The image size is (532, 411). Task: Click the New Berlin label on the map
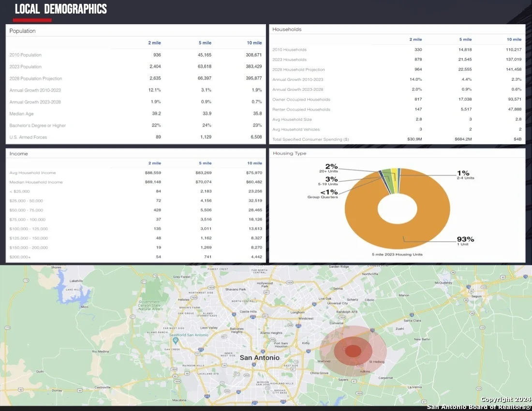tap(422, 339)
